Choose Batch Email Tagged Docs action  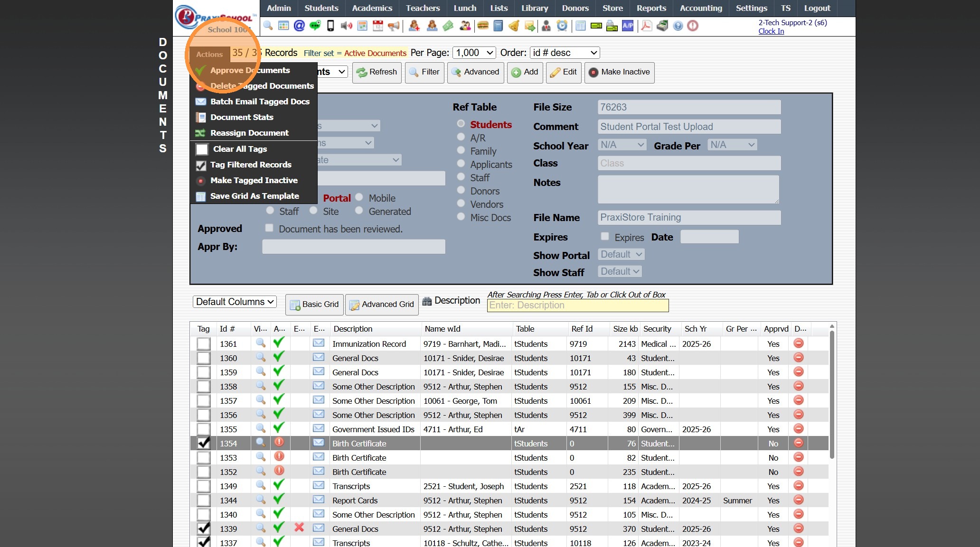(x=260, y=102)
